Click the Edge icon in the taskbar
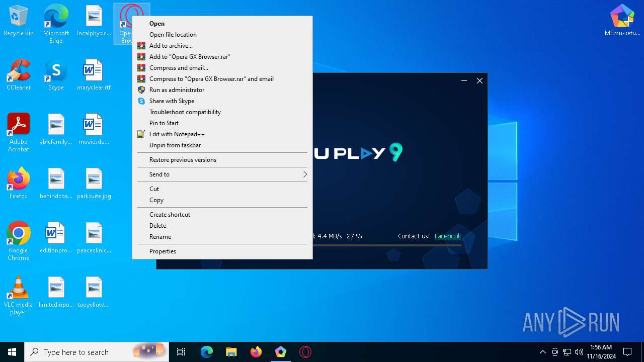The width and height of the screenshot is (644, 362). click(x=207, y=352)
